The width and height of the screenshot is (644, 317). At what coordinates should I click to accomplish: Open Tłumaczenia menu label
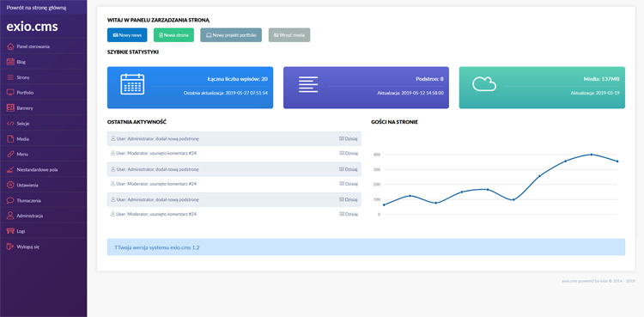point(28,201)
